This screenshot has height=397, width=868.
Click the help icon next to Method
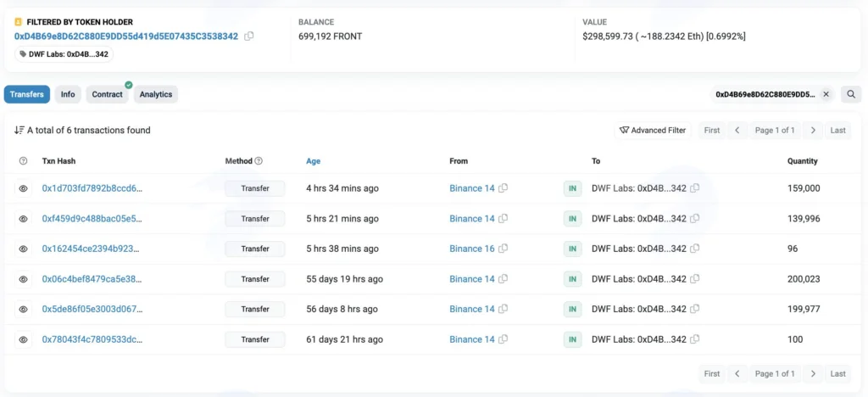coord(259,161)
